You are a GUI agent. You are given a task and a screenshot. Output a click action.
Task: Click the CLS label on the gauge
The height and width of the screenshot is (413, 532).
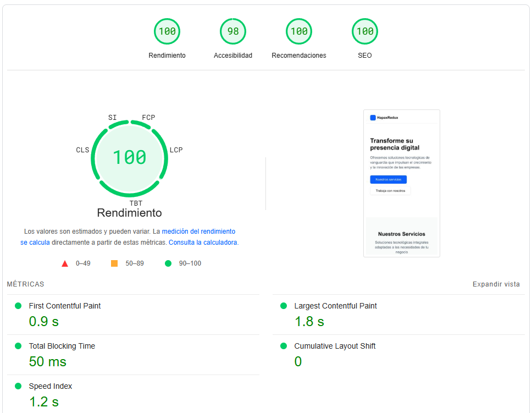point(82,150)
